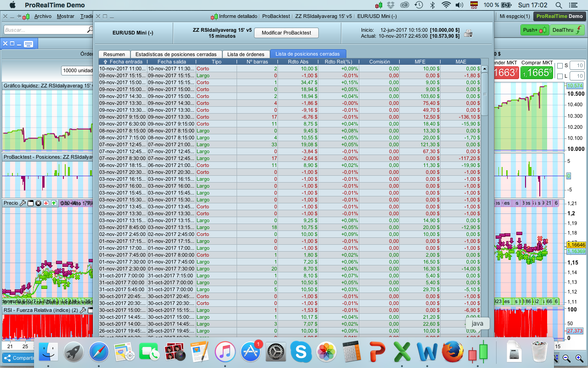This screenshot has width=588, height=368.
Task: Click the keyboard icon on the chart window tab
Action: point(28,44)
